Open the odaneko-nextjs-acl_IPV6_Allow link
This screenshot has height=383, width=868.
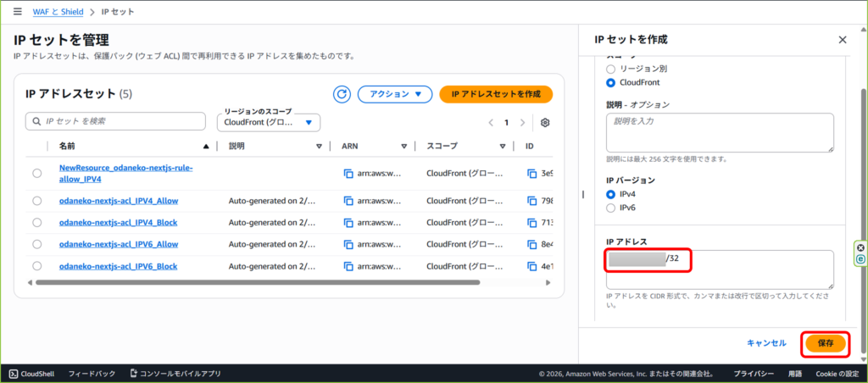pos(118,244)
